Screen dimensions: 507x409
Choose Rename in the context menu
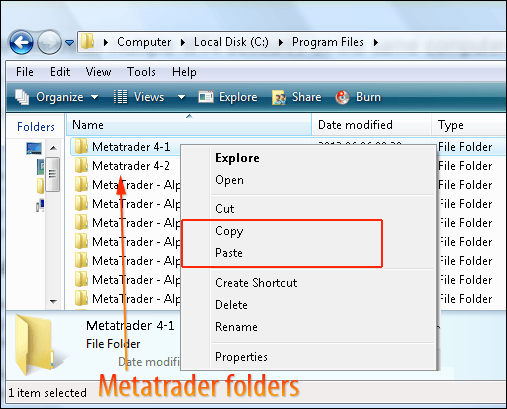236,327
